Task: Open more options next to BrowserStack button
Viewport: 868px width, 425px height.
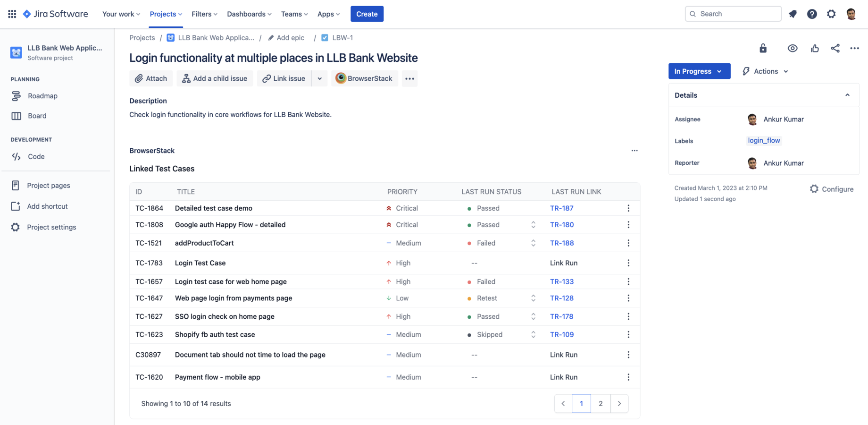Action: pos(409,78)
